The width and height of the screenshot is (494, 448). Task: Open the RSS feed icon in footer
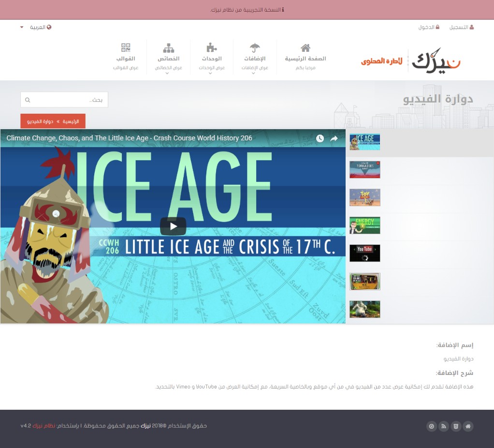[x=443, y=426]
